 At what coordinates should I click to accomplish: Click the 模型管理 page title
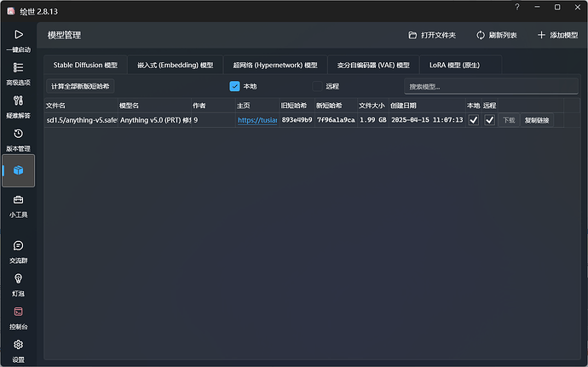pyautogui.click(x=64, y=35)
